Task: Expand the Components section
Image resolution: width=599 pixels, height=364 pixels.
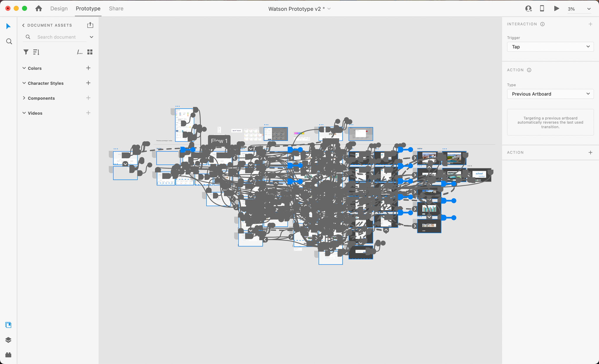Action: (x=24, y=98)
